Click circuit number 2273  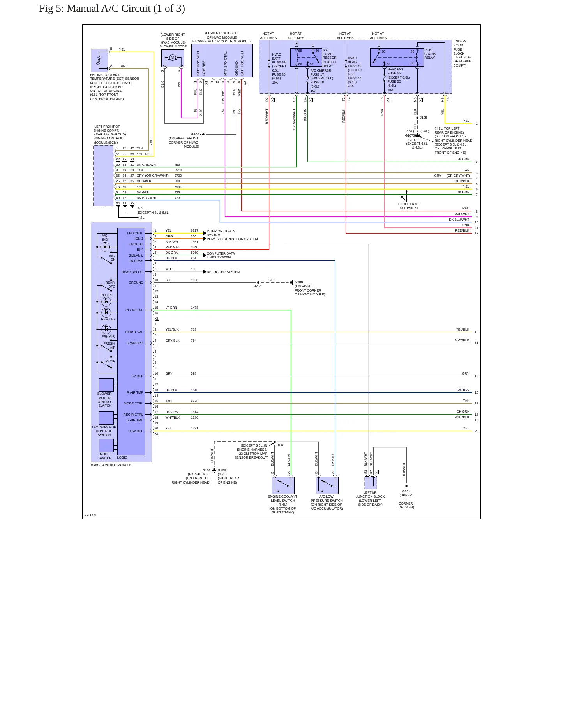tap(194, 401)
